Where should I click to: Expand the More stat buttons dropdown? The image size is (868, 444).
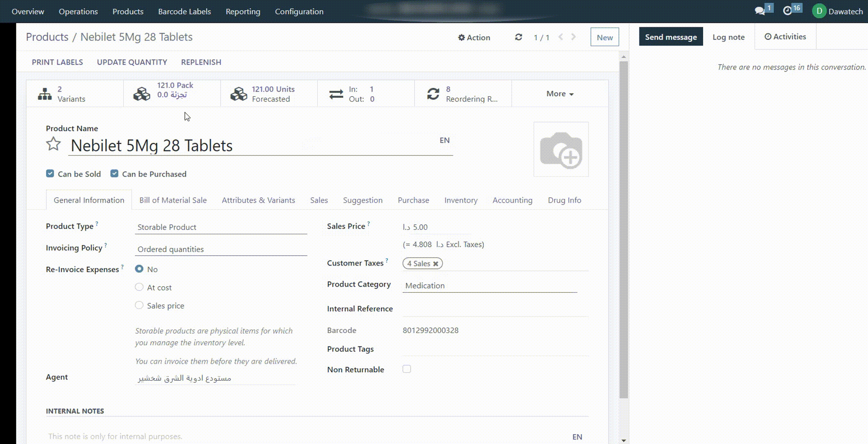560,94
